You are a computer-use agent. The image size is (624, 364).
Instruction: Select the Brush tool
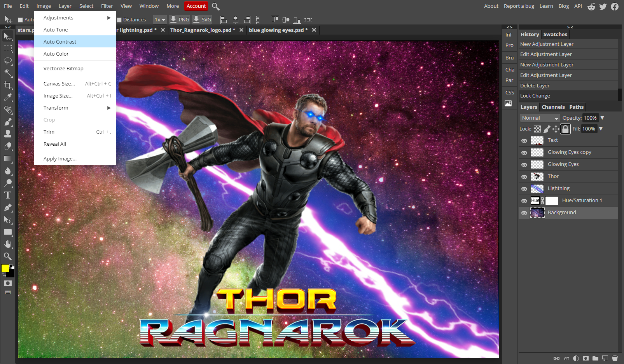8,122
